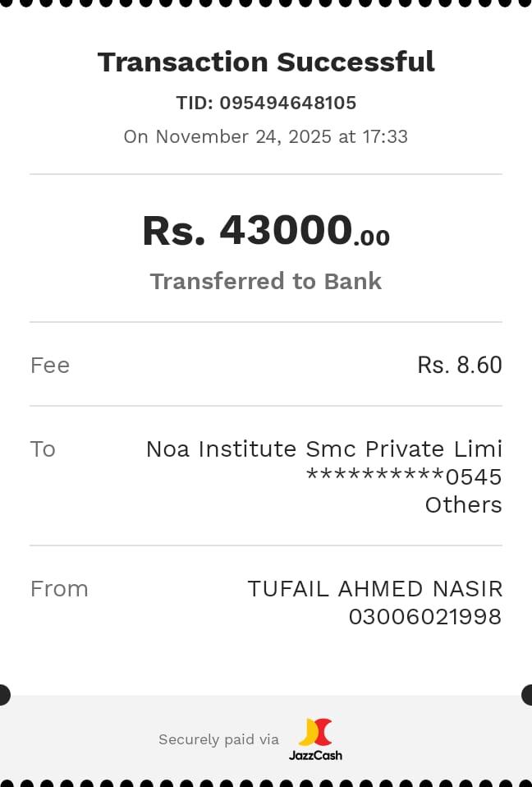
Task: Click the Fee label
Action: (x=50, y=365)
